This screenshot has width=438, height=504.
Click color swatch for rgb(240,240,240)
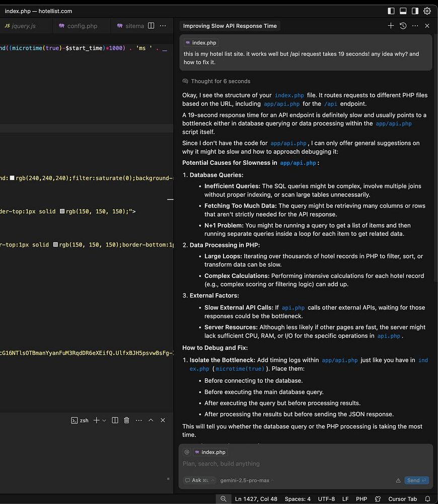click(x=12, y=178)
